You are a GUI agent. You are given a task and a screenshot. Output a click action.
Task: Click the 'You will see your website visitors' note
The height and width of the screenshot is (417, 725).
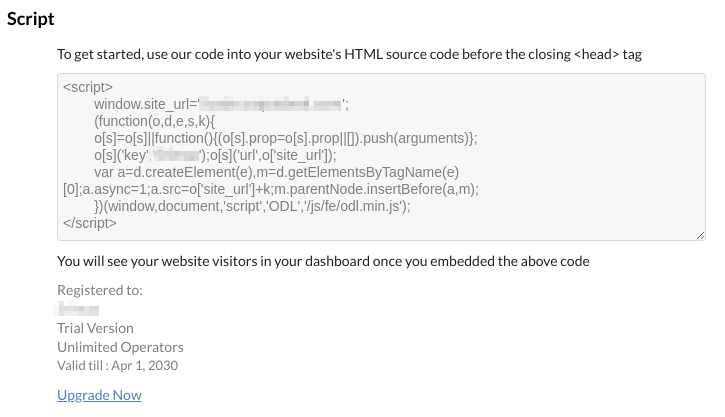[323, 262]
